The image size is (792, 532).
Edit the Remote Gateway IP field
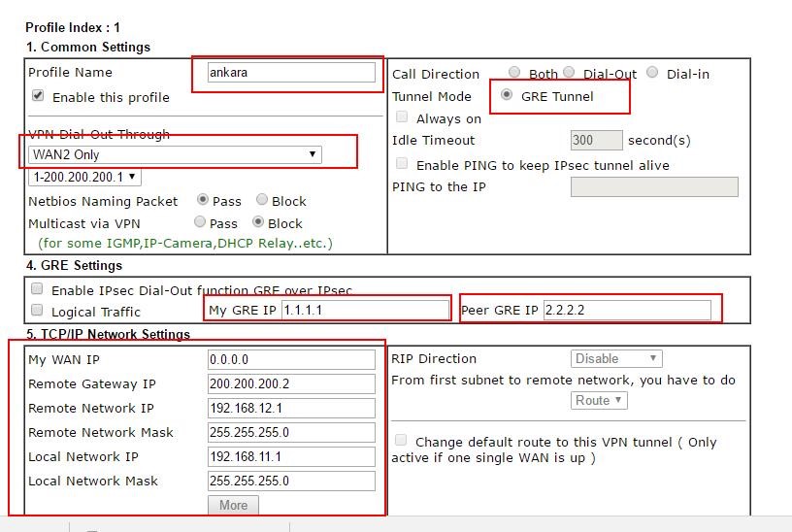[291, 383]
